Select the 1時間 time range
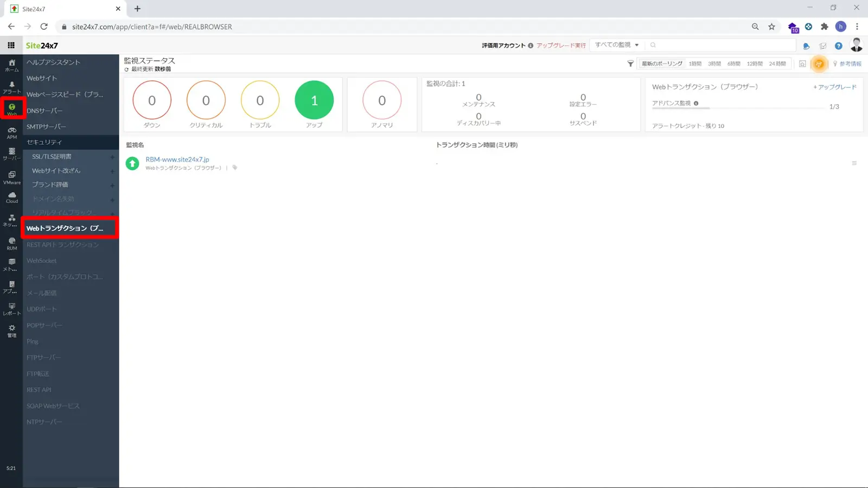 695,64
